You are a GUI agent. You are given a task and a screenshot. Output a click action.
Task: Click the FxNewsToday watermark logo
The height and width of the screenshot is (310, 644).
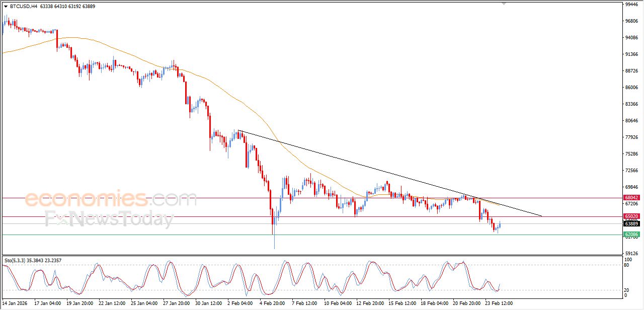click(x=109, y=220)
